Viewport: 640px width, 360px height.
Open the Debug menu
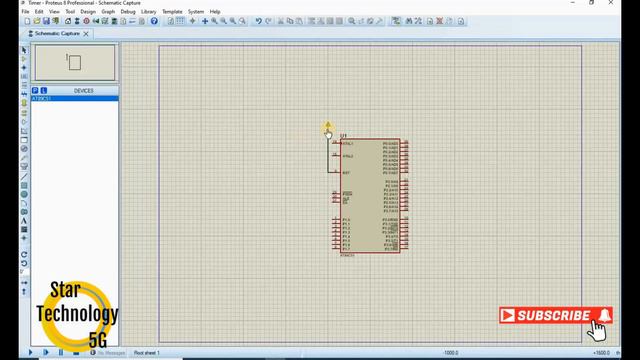pos(128,11)
